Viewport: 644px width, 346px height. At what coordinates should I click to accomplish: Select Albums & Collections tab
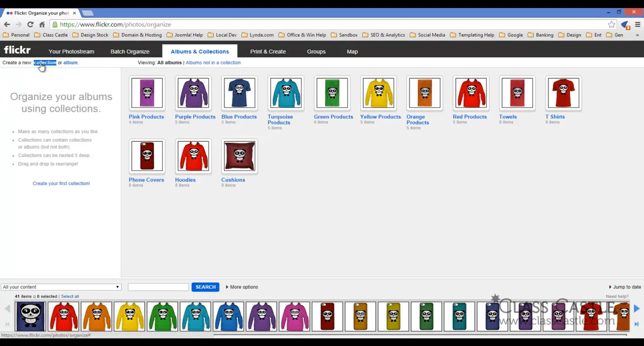click(x=200, y=51)
